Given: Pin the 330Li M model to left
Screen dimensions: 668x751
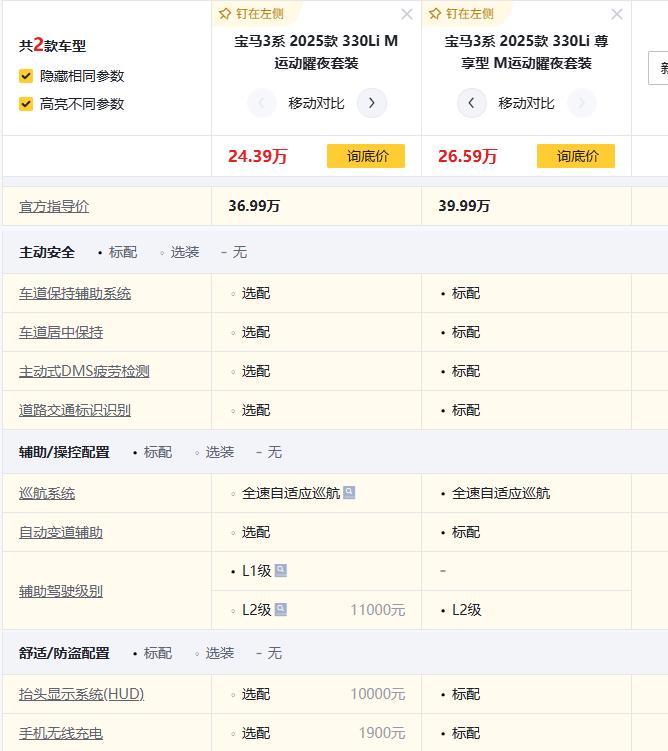Looking at the screenshot, I should (251, 14).
